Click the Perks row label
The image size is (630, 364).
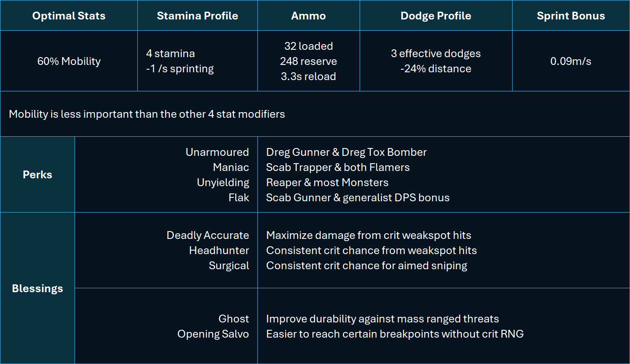point(37,174)
